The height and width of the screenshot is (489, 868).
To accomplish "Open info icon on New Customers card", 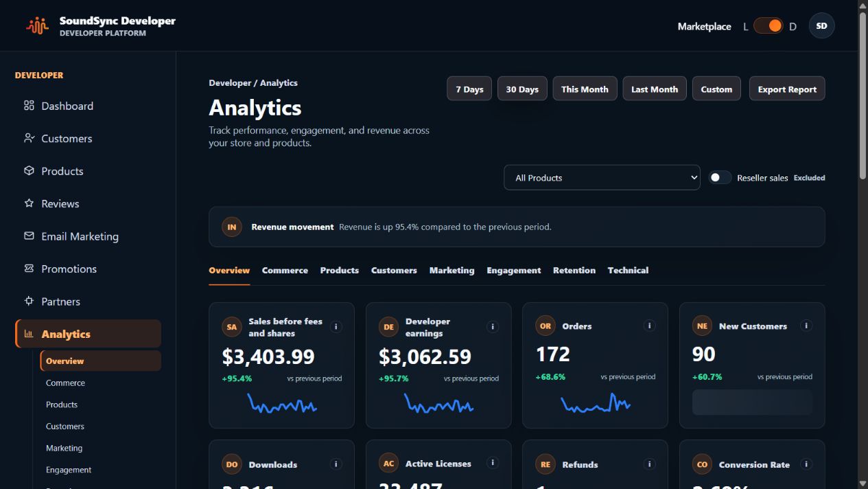I will pyautogui.click(x=807, y=326).
